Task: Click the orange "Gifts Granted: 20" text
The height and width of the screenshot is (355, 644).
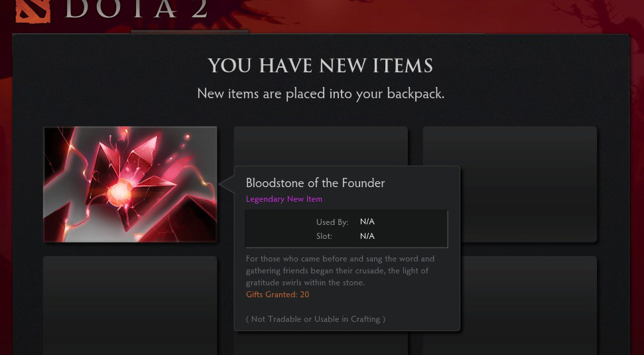Action: [277, 295]
